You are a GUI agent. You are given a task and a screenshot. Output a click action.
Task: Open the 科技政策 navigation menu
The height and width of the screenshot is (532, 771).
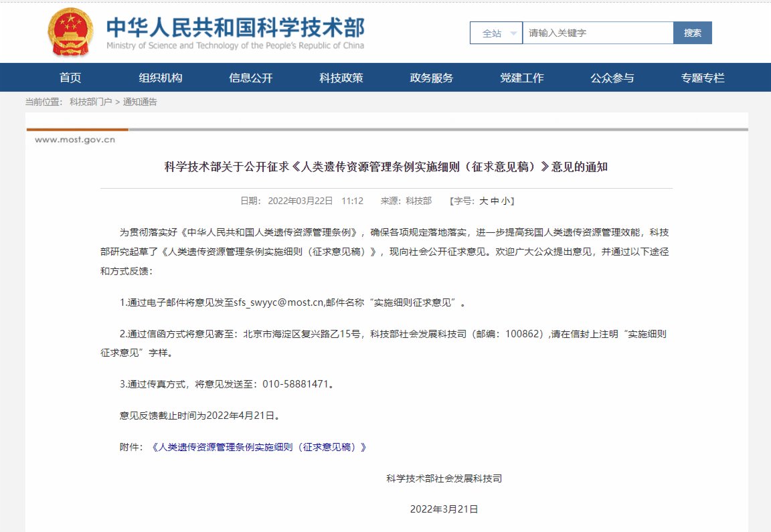coord(341,78)
